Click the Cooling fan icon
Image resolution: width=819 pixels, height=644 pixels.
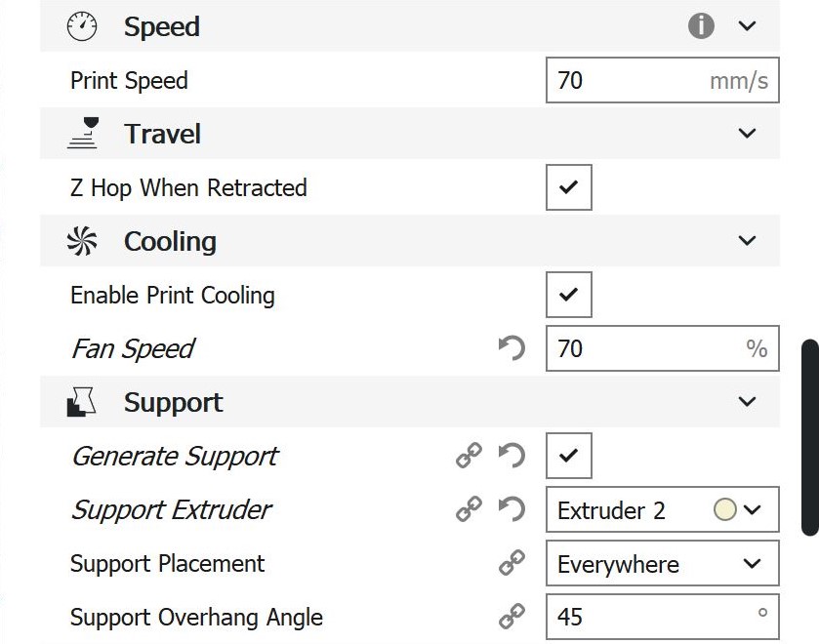point(83,241)
